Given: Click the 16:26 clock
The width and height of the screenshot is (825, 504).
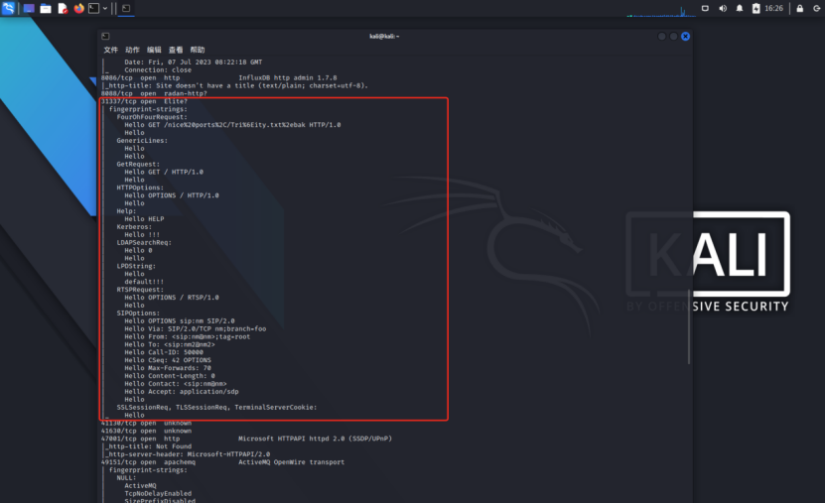Looking at the screenshot, I should pos(773,8).
